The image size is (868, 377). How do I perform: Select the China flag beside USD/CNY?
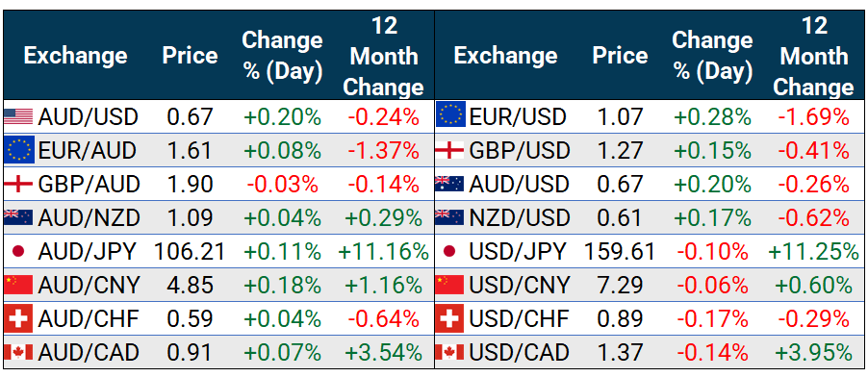[x=449, y=285]
